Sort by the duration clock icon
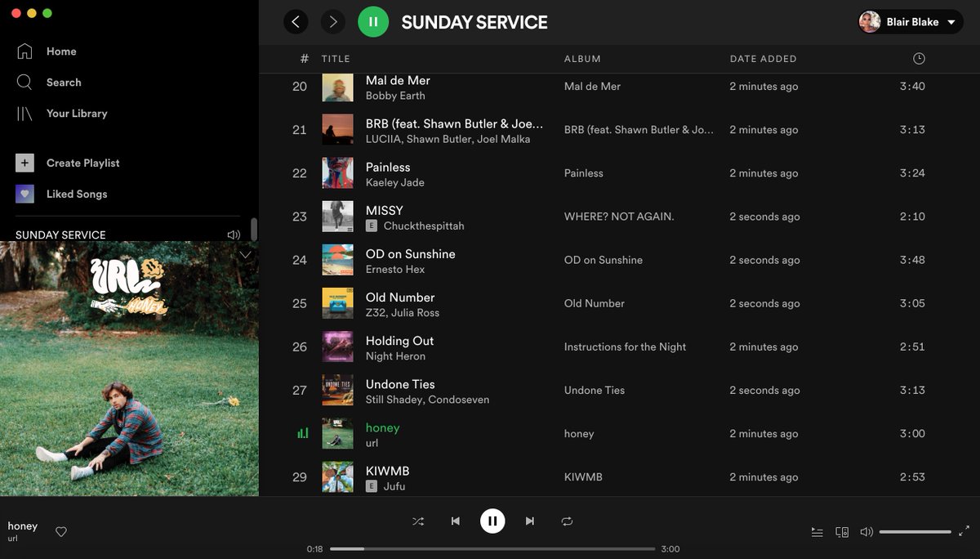 tap(919, 59)
